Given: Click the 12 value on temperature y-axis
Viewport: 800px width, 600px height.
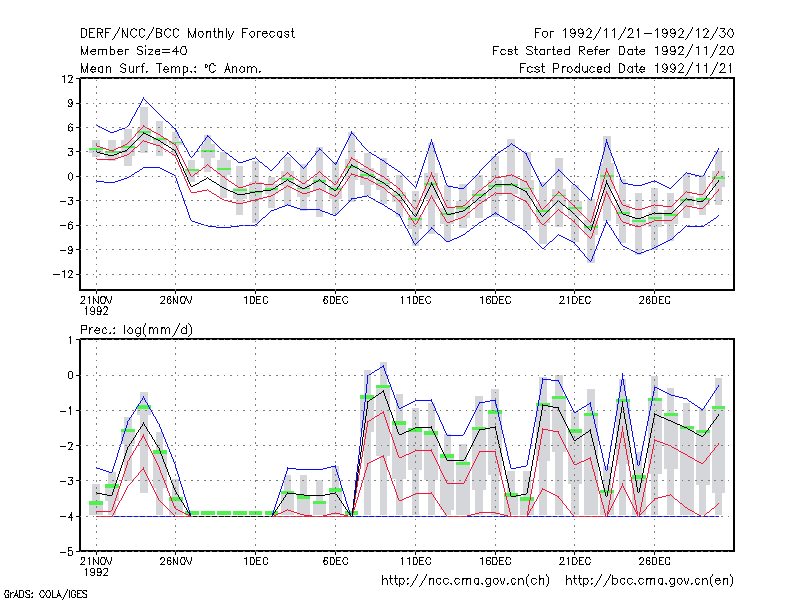Looking at the screenshot, I should pyautogui.click(x=67, y=79).
